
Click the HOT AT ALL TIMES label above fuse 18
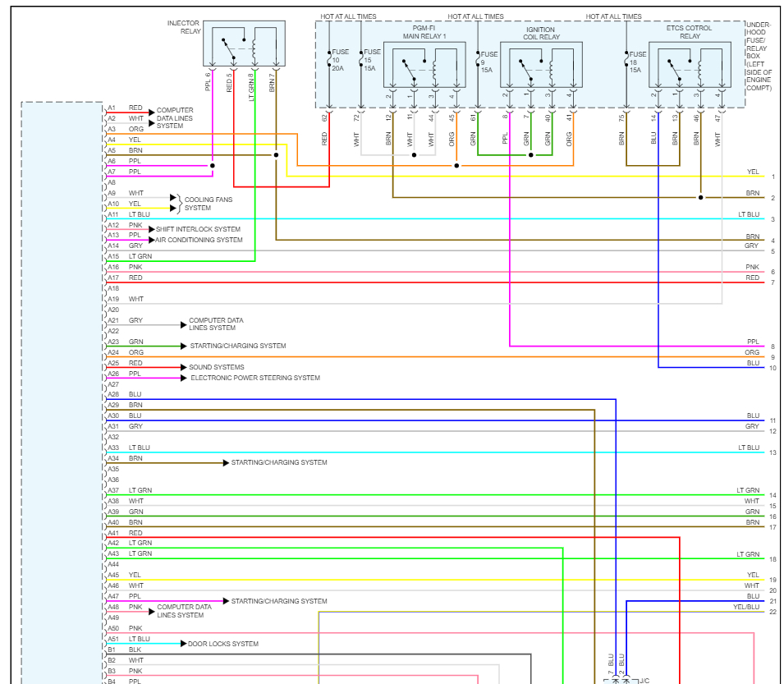coord(613,16)
